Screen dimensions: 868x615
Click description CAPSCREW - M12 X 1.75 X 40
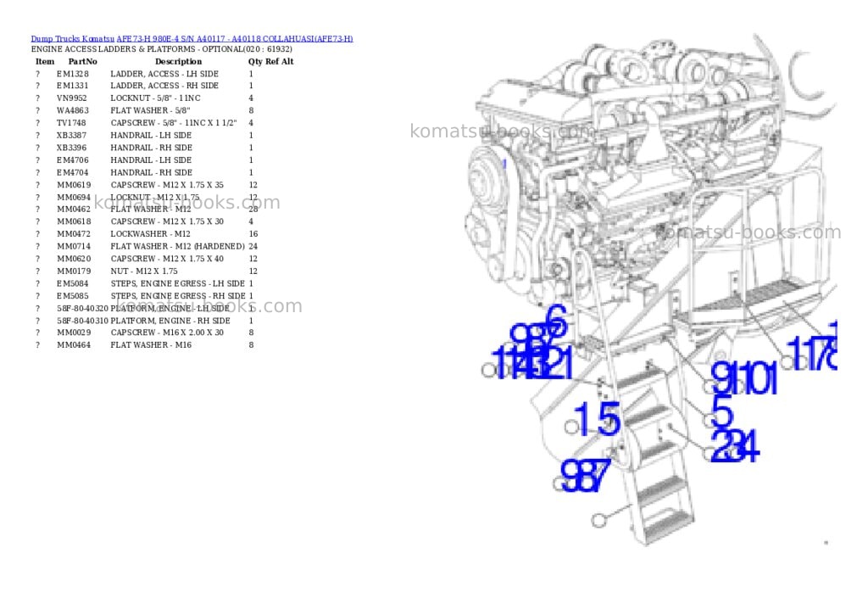pos(167,259)
